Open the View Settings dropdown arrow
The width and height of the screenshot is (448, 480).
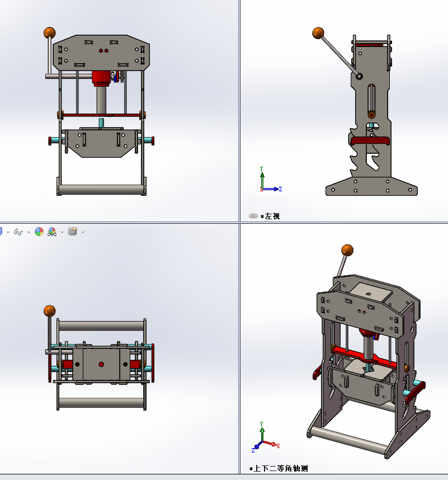[83, 232]
